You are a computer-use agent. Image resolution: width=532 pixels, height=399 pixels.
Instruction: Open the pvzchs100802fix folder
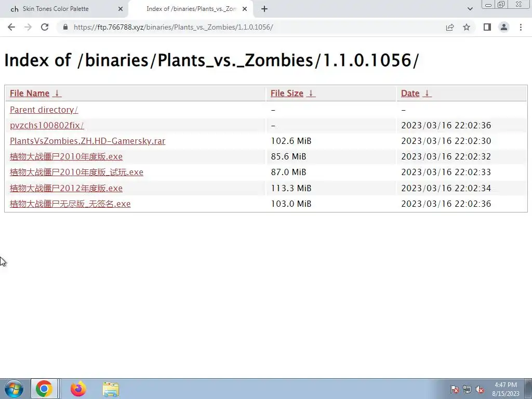pos(47,125)
